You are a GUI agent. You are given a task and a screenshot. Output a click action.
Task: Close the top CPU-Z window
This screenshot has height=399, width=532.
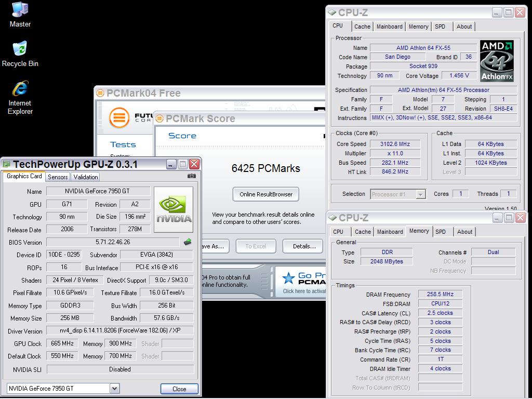click(x=520, y=12)
